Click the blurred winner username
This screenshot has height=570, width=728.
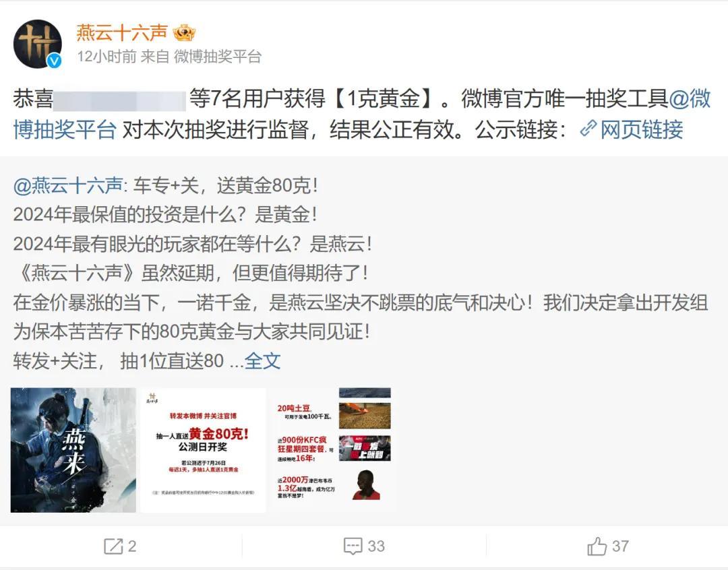click(x=120, y=100)
